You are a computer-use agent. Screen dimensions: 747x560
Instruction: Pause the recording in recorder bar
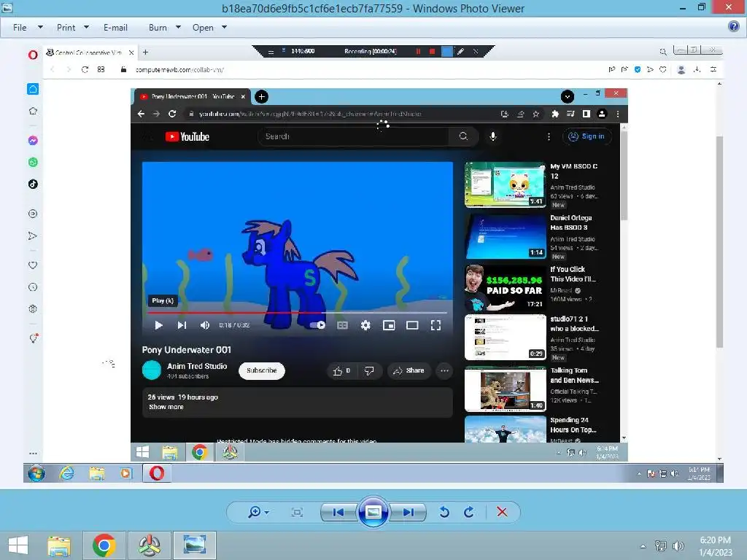pyautogui.click(x=418, y=52)
